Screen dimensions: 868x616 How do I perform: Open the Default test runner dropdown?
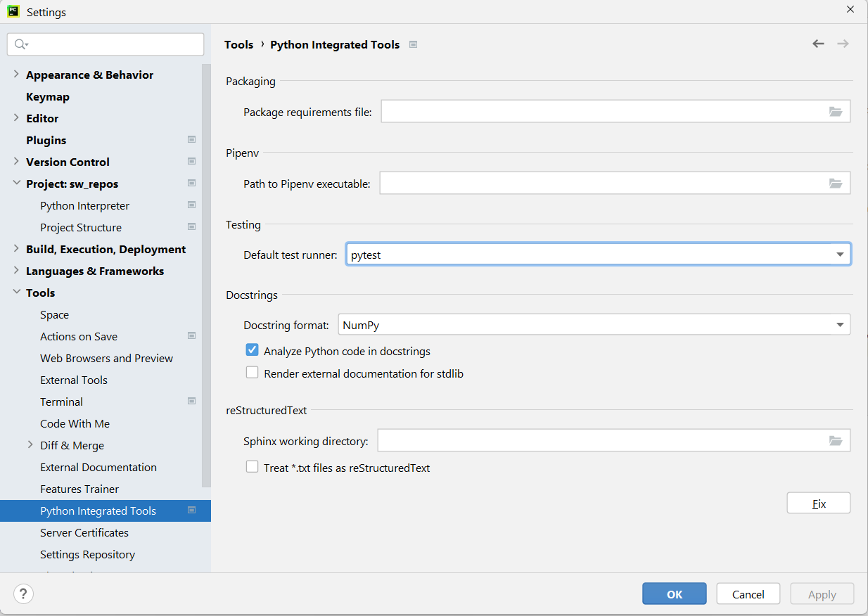point(840,255)
